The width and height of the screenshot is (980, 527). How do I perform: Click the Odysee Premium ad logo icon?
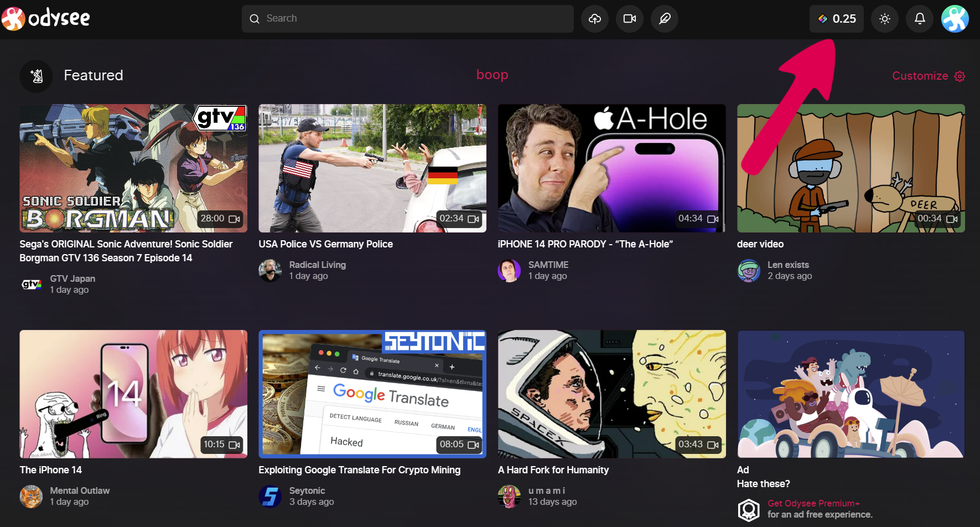point(749,509)
